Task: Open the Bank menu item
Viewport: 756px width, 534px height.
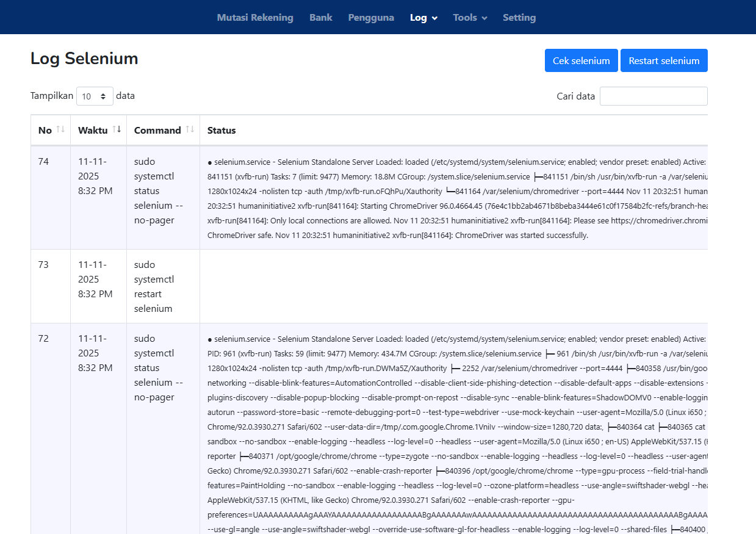Action: click(320, 18)
